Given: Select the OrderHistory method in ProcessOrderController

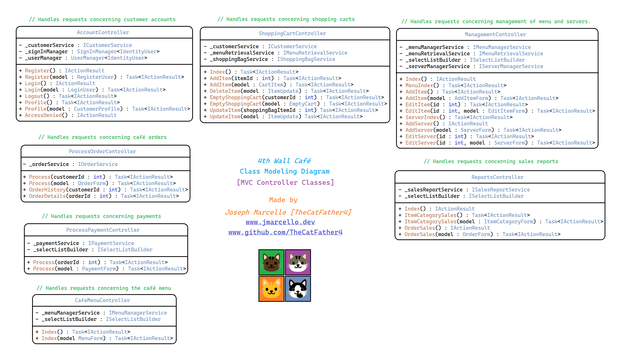Looking at the screenshot, I should click(47, 190).
